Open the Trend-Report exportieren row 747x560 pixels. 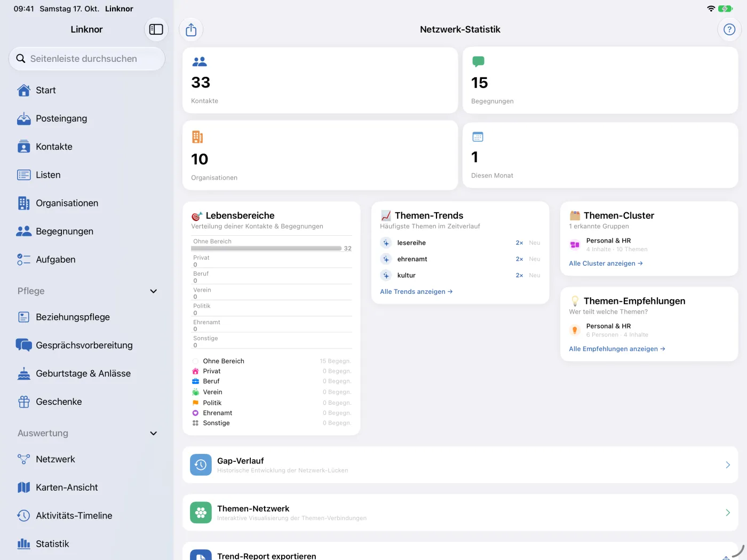[460, 551]
